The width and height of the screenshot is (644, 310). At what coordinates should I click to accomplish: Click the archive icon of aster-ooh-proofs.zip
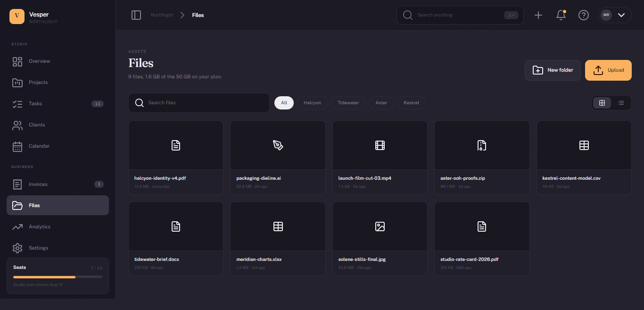point(482,145)
